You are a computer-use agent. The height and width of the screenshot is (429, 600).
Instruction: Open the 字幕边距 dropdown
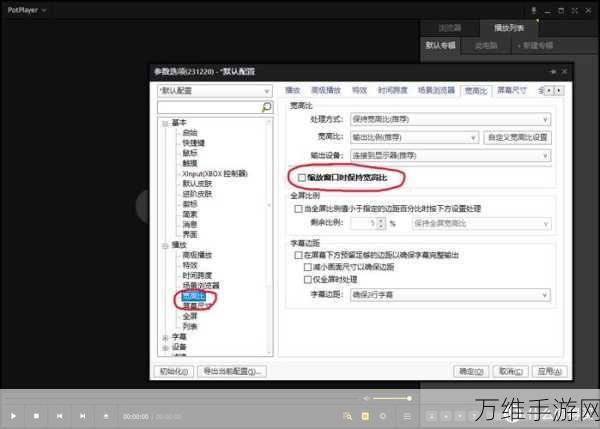point(450,295)
